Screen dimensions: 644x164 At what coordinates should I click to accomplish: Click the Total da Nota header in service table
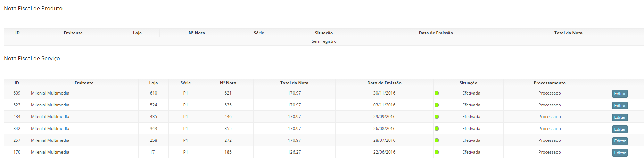294,83
